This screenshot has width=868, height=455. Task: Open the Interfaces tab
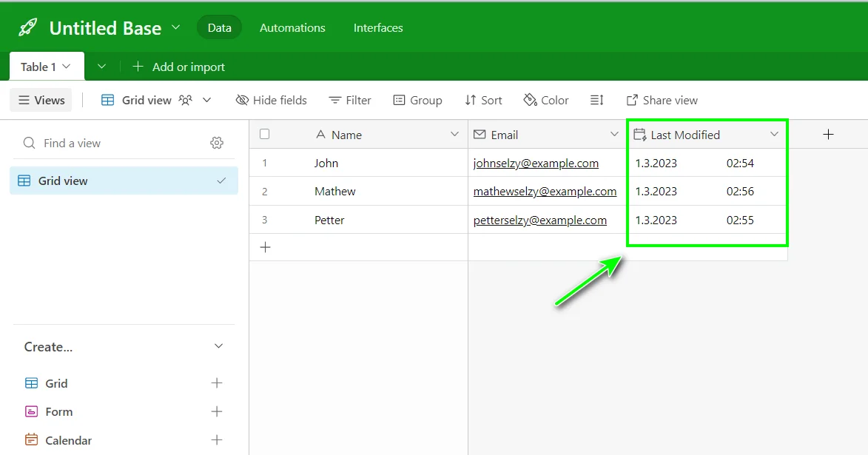pyautogui.click(x=377, y=27)
